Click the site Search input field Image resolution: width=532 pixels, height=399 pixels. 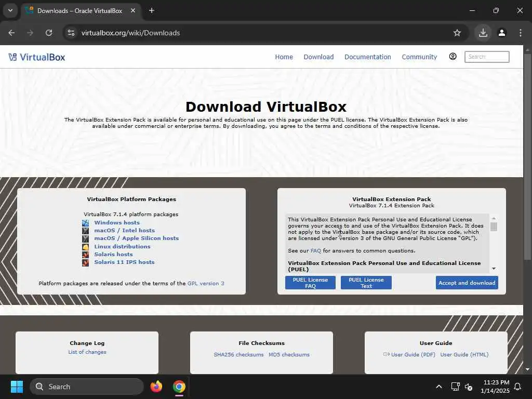tap(487, 57)
